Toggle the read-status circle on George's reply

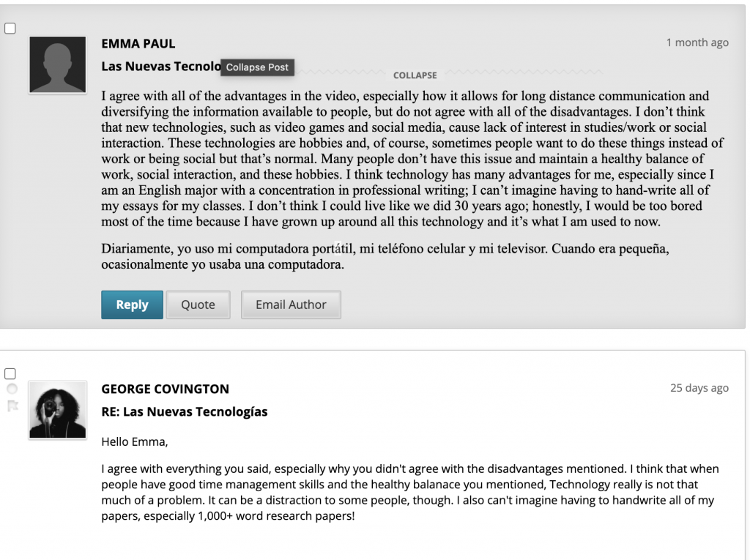[12, 389]
